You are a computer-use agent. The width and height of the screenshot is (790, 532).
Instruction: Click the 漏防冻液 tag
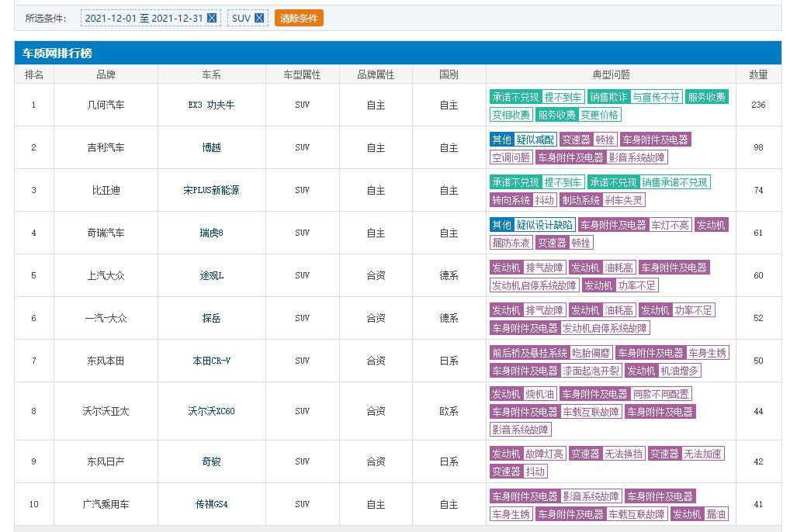(511, 243)
